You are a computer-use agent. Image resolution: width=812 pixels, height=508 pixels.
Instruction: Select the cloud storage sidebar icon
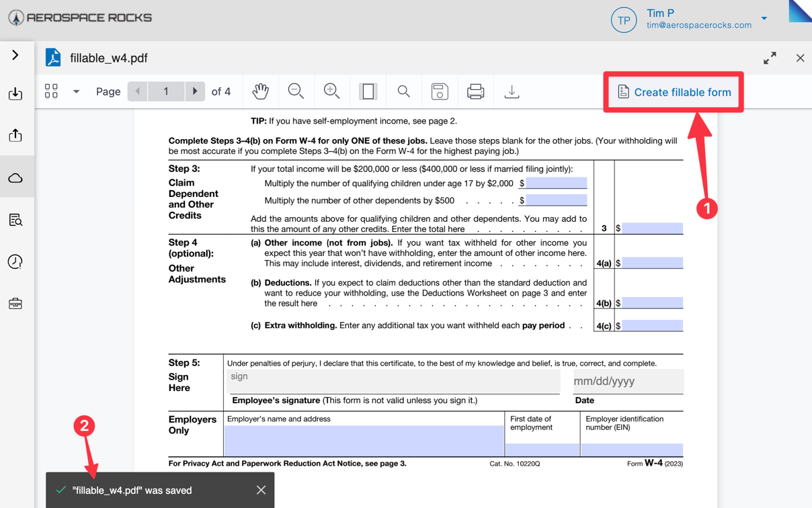click(15, 178)
